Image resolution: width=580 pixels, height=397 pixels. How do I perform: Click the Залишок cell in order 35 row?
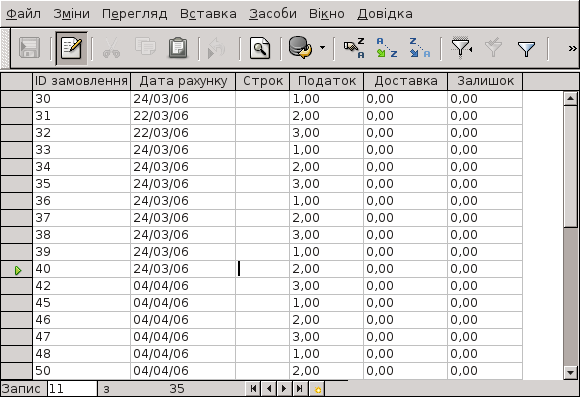[x=485, y=184]
